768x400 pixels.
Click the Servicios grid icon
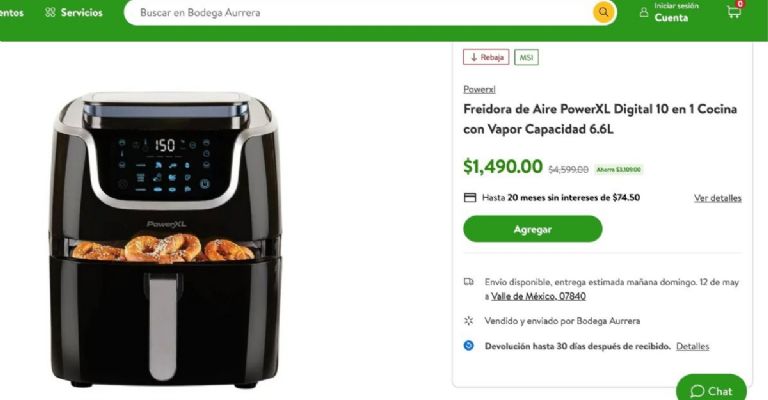tap(50, 12)
